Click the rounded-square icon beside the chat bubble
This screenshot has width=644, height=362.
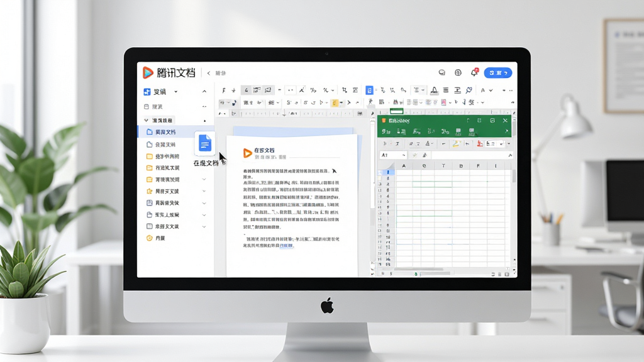(458, 73)
